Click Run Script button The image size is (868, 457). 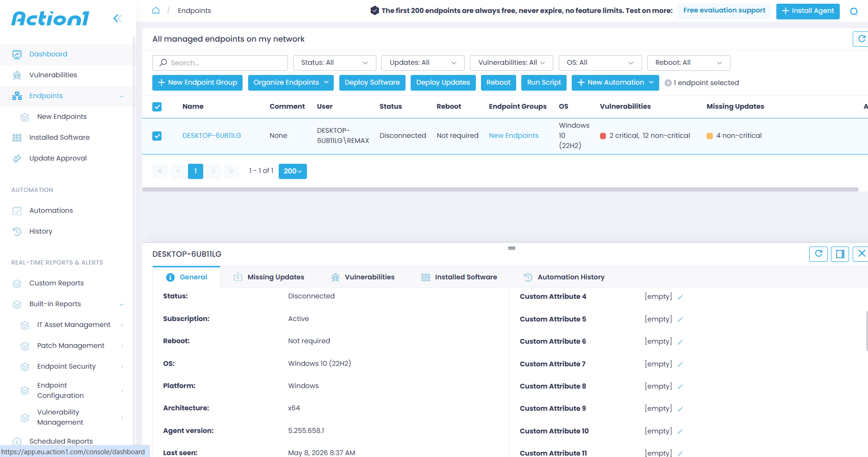[x=544, y=83]
